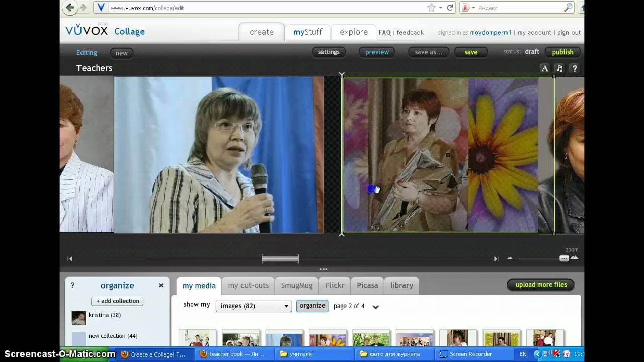Screen dimensions: 644x362
Task: Click the organize panel question mark
Action: [72, 285]
